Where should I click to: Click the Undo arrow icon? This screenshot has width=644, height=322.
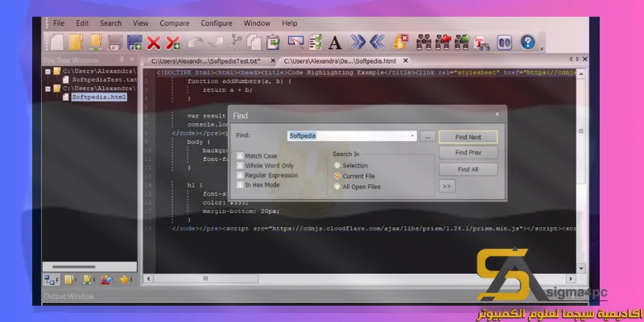coord(196,42)
